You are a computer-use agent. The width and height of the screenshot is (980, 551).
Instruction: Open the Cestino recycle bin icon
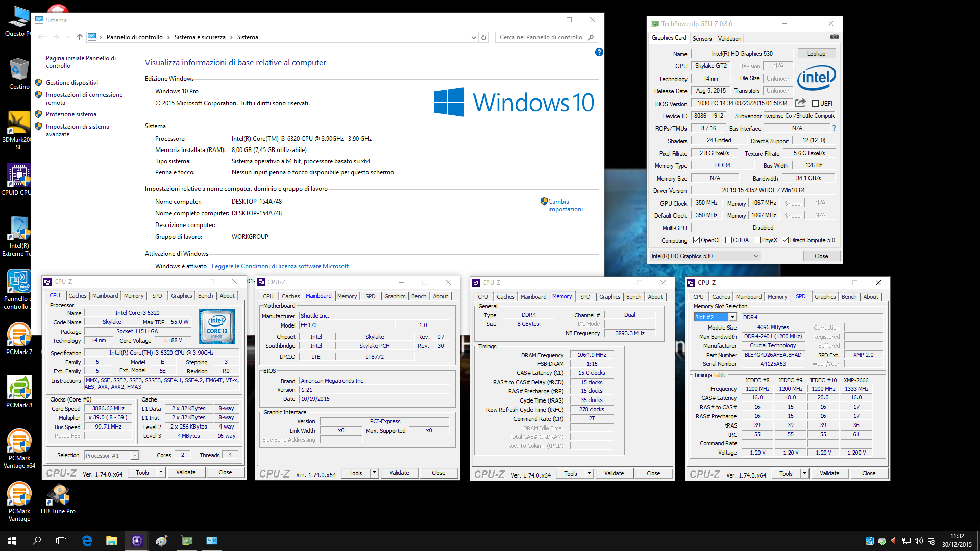point(18,73)
